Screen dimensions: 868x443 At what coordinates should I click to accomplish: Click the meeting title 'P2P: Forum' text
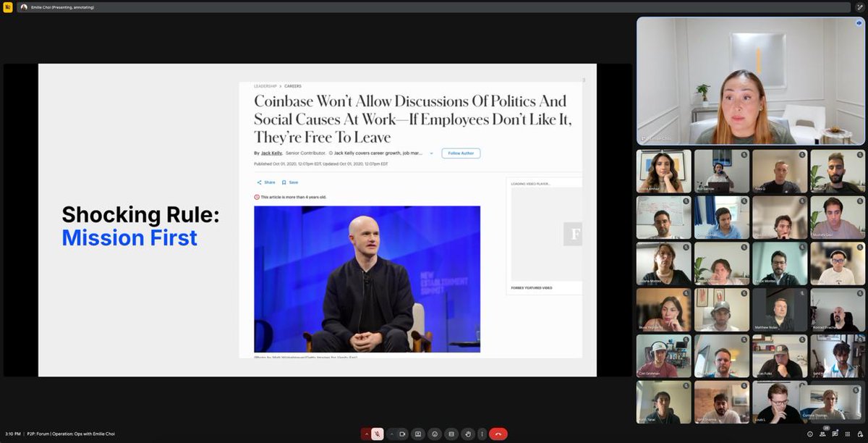point(71,434)
